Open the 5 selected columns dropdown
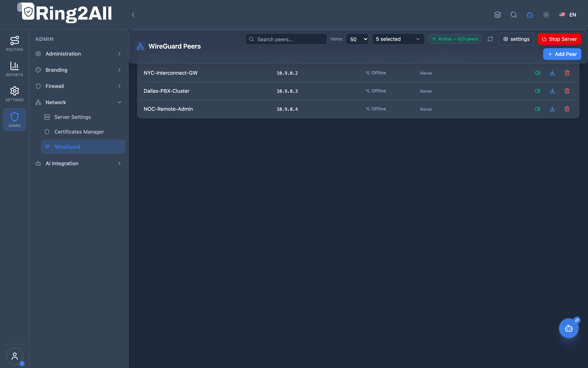This screenshot has width=588, height=368. coord(398,39)
